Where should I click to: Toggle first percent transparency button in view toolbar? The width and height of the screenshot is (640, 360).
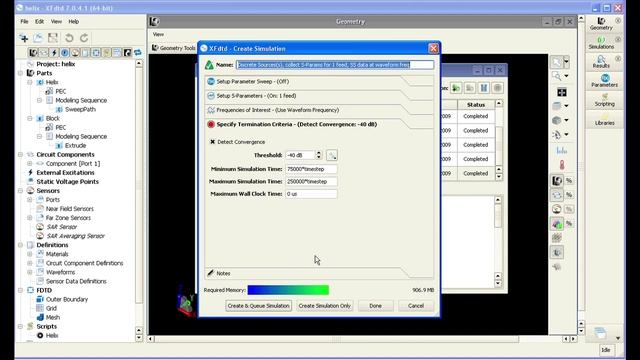tap(569, 181)
